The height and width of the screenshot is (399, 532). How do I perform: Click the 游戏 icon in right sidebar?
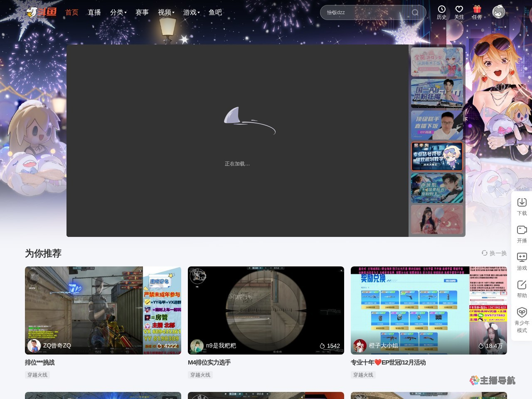[x=522, y=257]
